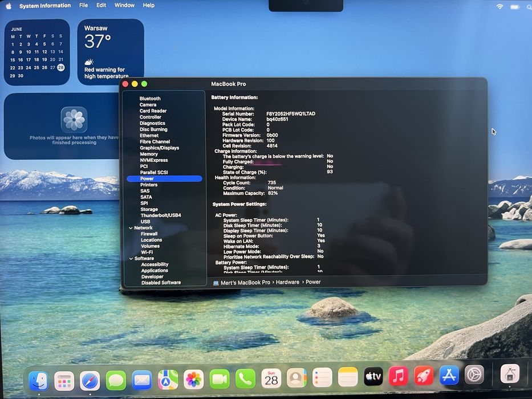Viewport: 532px width, 399px height.
Task: Launch Apple TV from the Dock
Action: 373,376
